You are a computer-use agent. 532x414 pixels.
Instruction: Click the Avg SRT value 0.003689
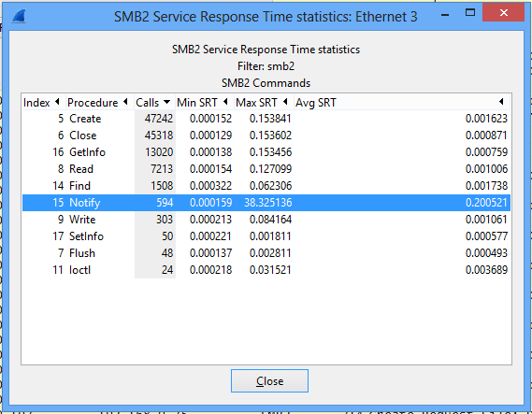(486, 270)
